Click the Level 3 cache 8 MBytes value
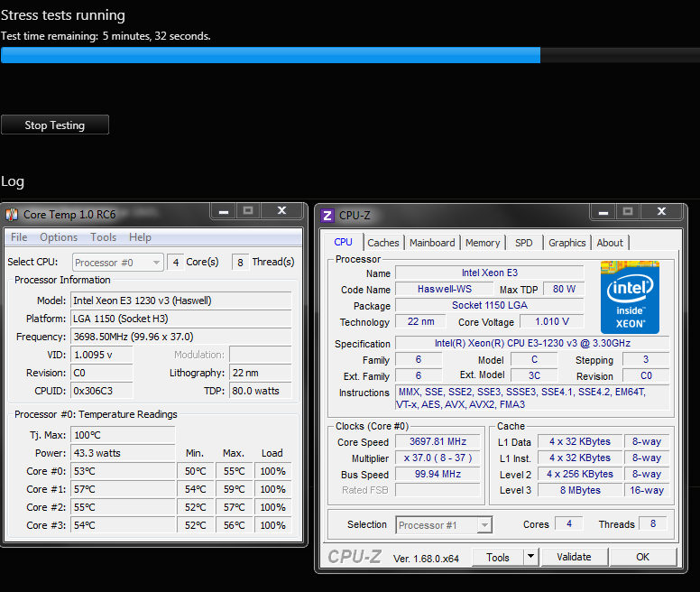 coord(580,490)
